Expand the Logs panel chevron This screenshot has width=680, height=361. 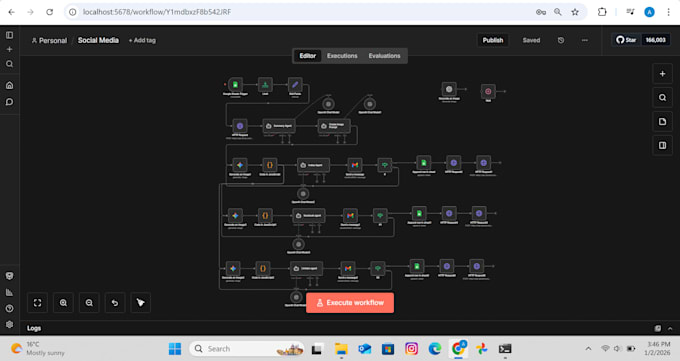670,328
